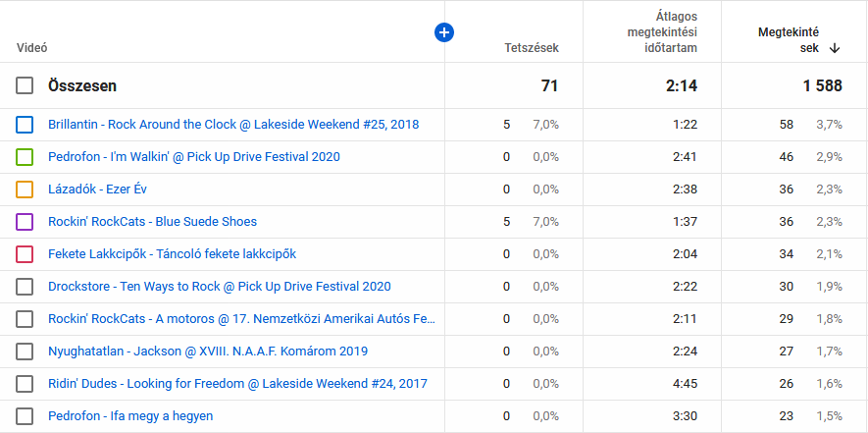Viewport: 868px width, 433px height.
Task: Enable the pink Fekete Lakkcipők checkbox
Action: [26, 254]
